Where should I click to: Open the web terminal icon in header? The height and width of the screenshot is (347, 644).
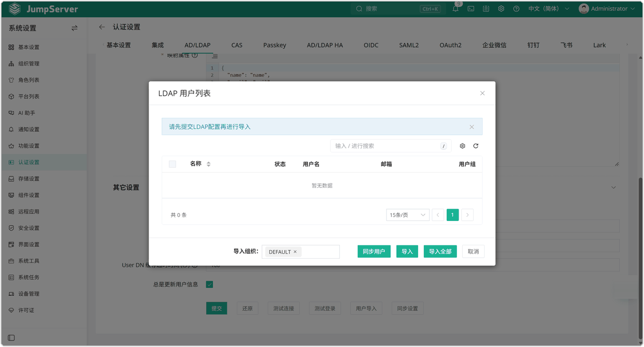point(471,9)
